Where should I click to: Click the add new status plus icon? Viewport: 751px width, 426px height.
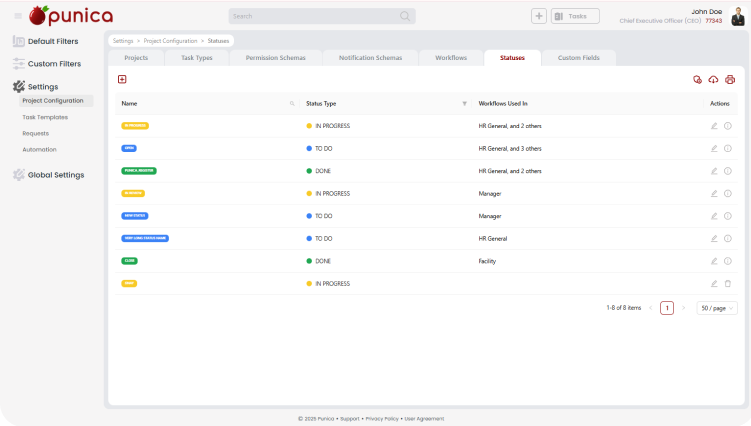tap(122, 79)
